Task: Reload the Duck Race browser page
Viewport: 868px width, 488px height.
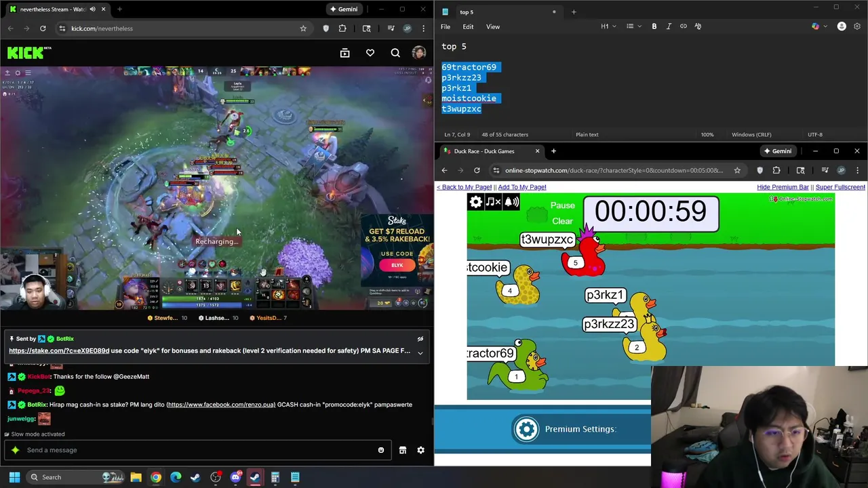Action: tap(477, 170)
